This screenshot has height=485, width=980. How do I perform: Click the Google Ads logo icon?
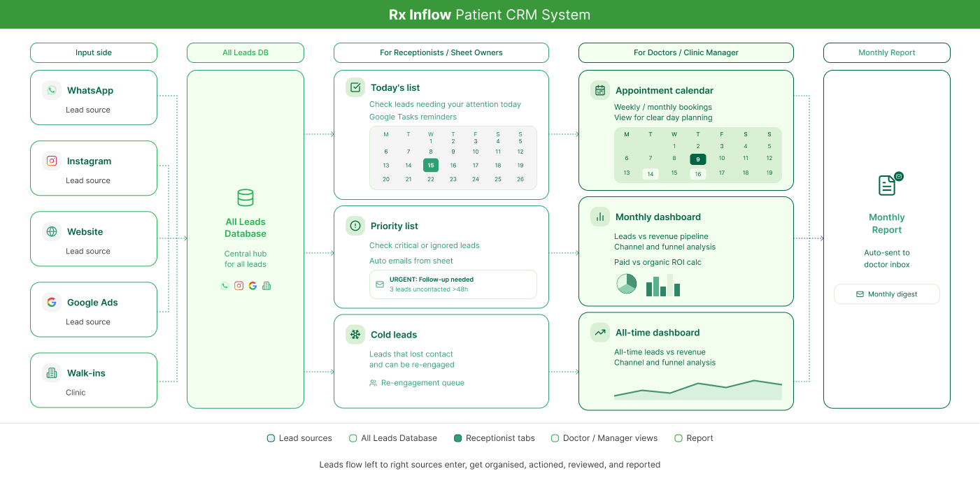(52, 302)
